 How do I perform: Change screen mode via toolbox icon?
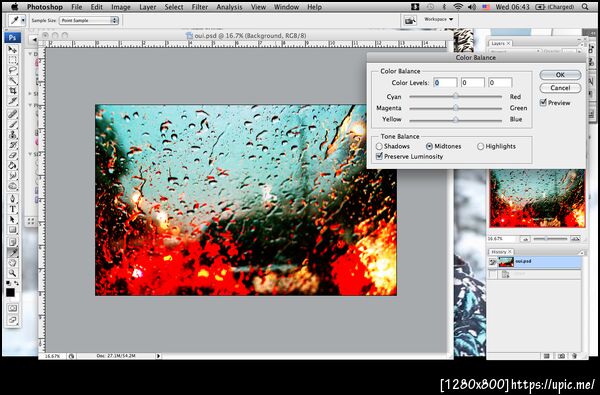(13, 320)
